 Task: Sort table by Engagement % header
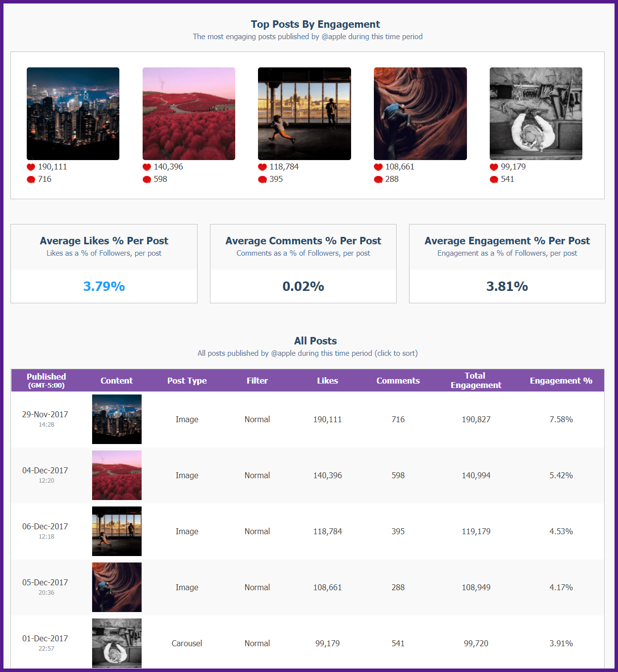561,381
